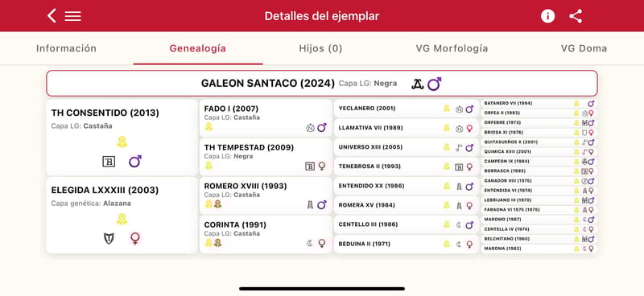Viewport: 644px width, 296px height.
Task: Switch to the Información tab
Action: pyautogui.click(x=66, y=48)
